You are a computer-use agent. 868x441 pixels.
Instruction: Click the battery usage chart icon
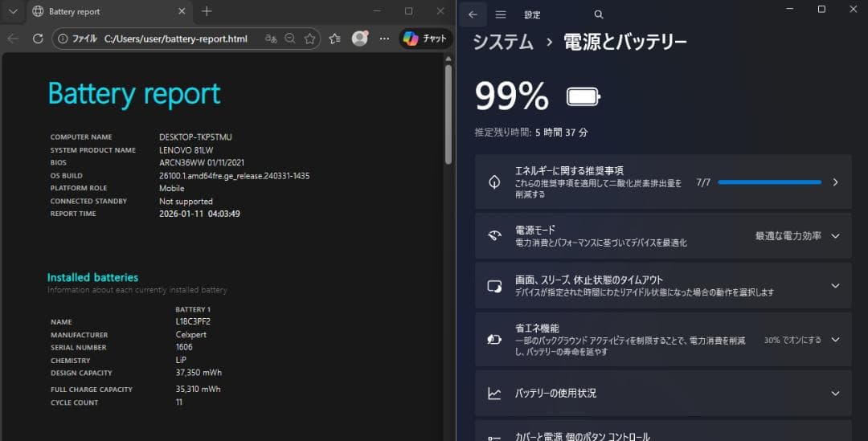[494, 394]
